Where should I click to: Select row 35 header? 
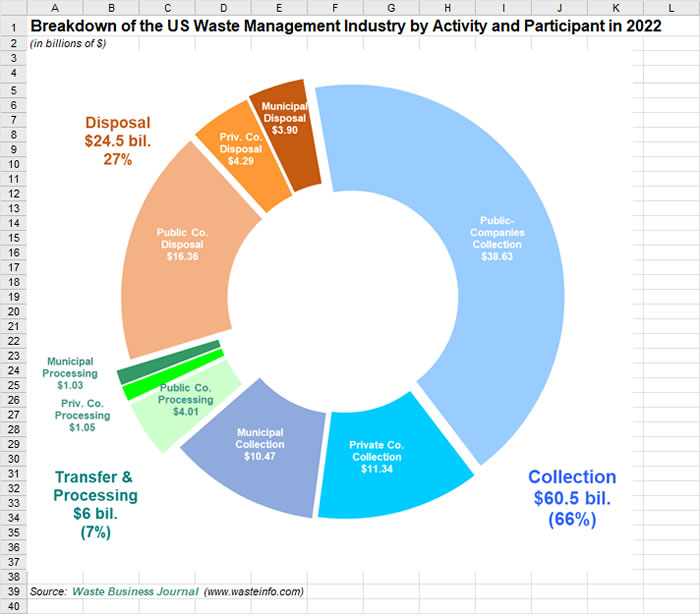tap(13, 532)
